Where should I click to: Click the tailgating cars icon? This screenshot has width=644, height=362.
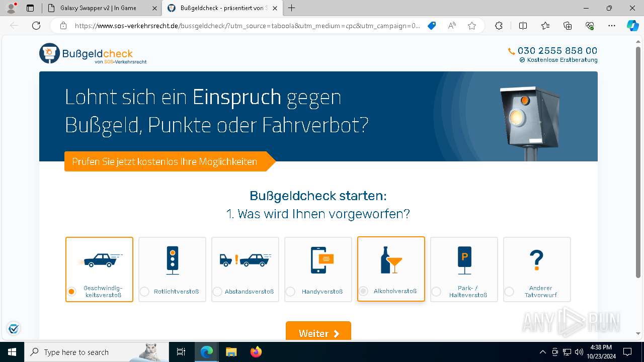(x=245, y=260)
